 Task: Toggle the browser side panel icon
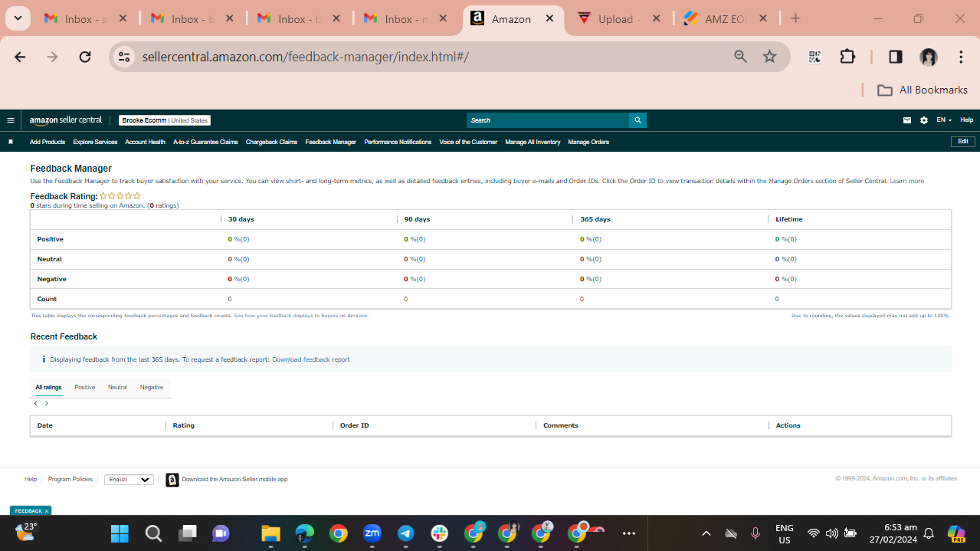coord(895,57)
